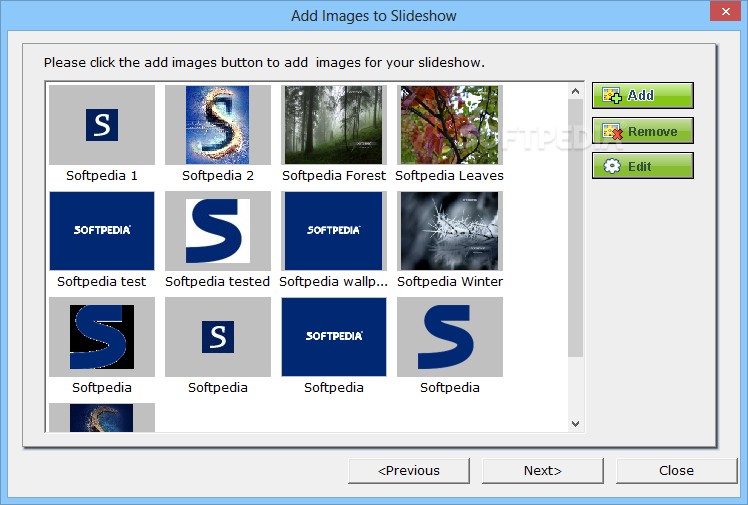Select the S on black background thumbnail
The width and height of the screenshot is (748, 505).
point(102,337)
